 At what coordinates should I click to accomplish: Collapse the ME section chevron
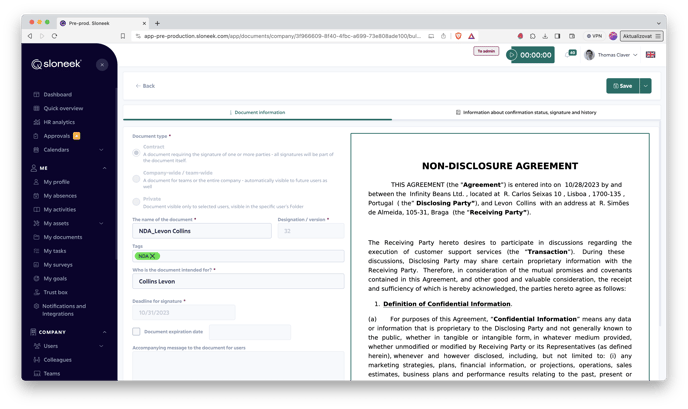tap(104, 168)
